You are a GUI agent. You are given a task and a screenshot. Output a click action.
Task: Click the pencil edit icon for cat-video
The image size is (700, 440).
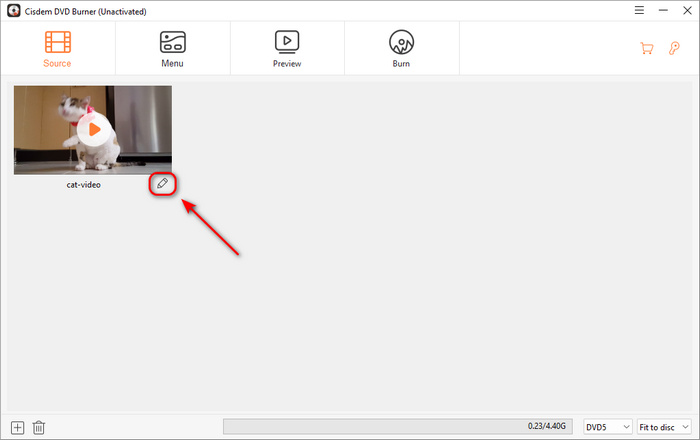point(162,183)
